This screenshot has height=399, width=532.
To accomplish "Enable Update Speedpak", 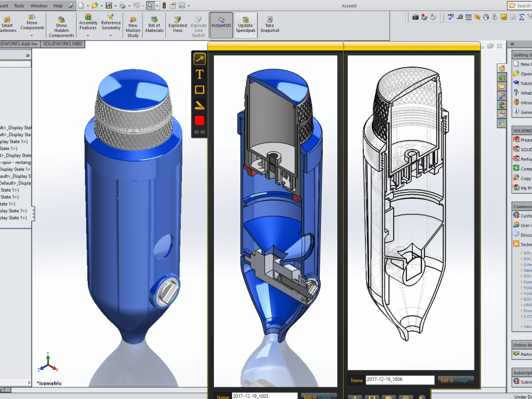I will click(x=245, y=24).
